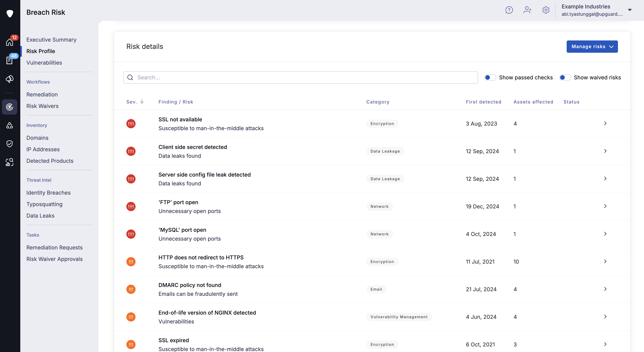Screen dimensions: 644x352
Task: Click the megaphone icon in left rail
Action: 10,79
